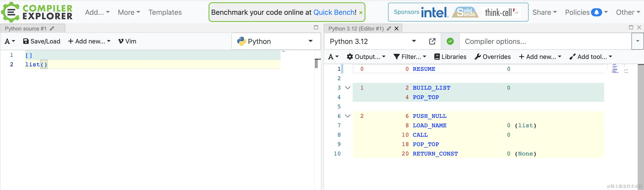644x190 pixels.
Task: Click the green compilation status checkmark
Action: [450, 41]
